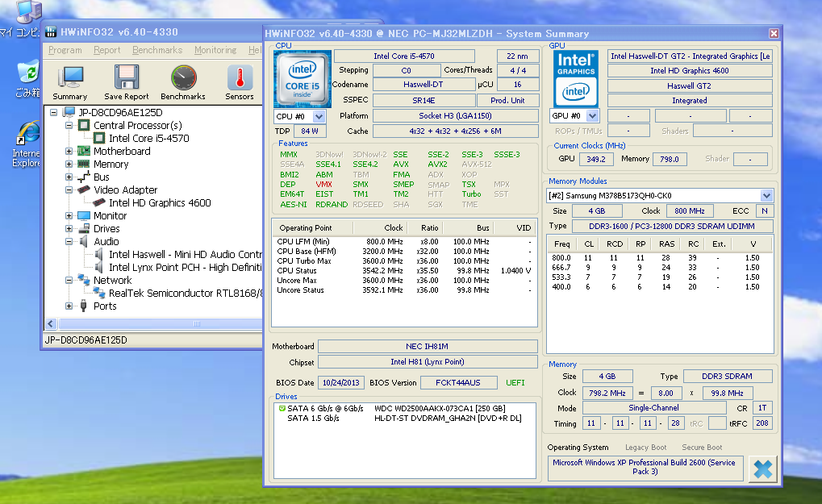The height and width of the screenshot is (504, 822).
Task: Click the computer icon beside JP-D8CD96AE125D
Action: [x=69, y=112]
